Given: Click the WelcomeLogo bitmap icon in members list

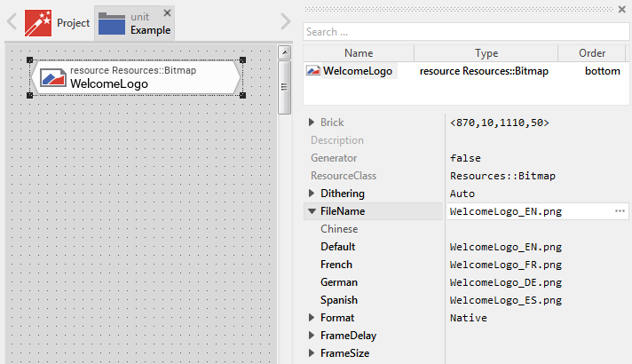Looking at the screenshot, I should (313, 70).
